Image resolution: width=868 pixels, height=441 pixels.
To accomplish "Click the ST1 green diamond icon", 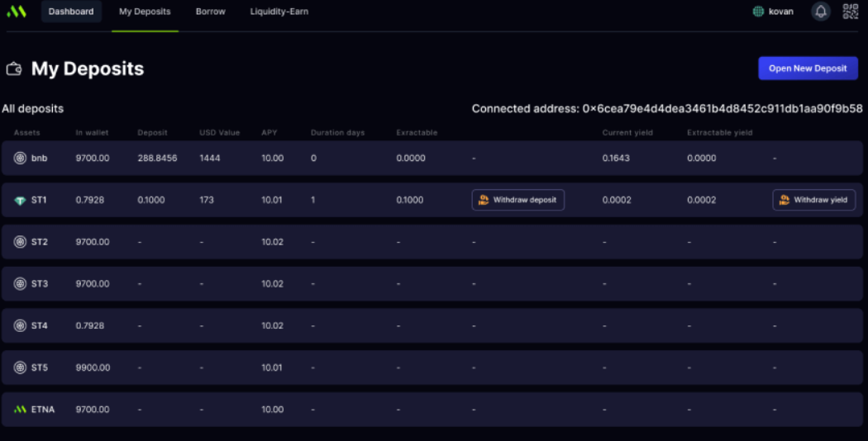I will (20, 201).
